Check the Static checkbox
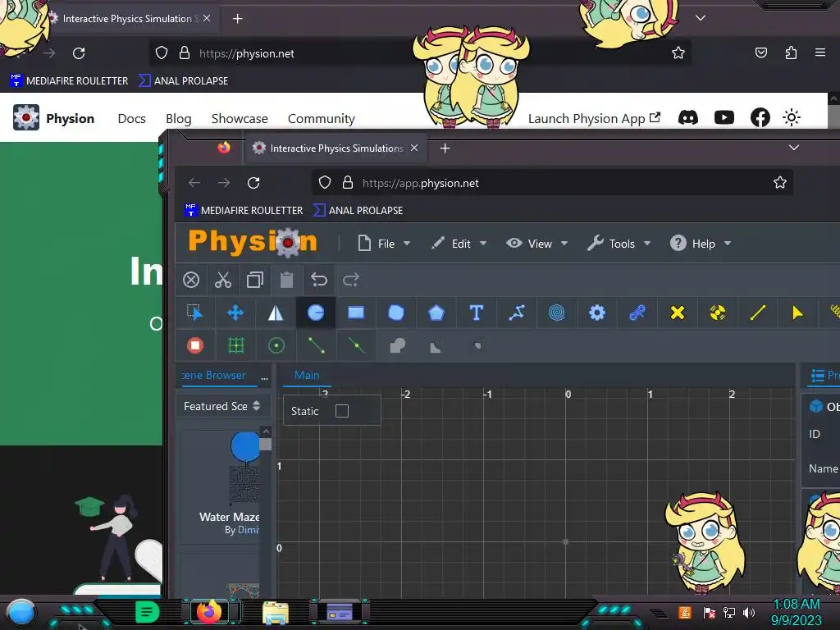 coord(342,411)
